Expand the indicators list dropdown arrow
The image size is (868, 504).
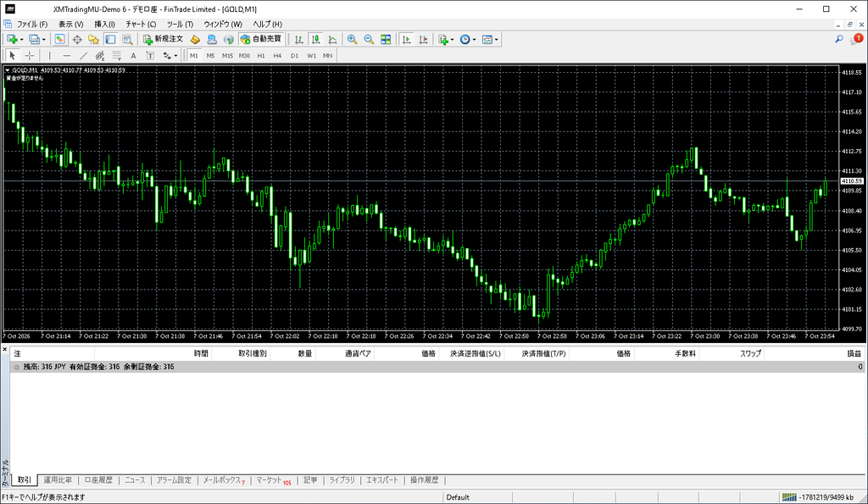tap(453, 40)
